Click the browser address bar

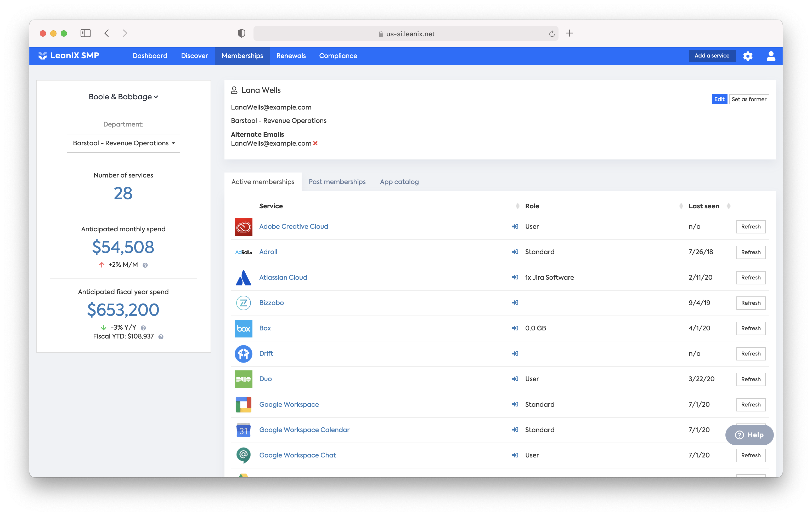click(x=406, y=34)
